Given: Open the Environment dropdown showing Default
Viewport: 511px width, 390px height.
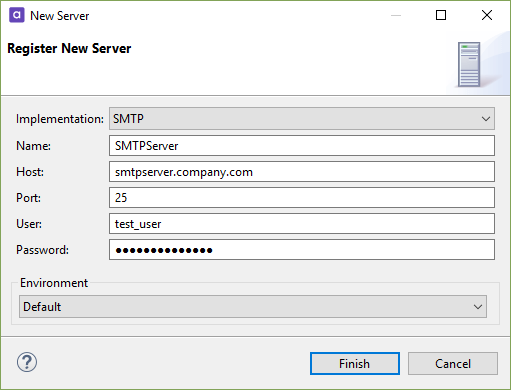Looking at the screenshot, I should [253, 306].
